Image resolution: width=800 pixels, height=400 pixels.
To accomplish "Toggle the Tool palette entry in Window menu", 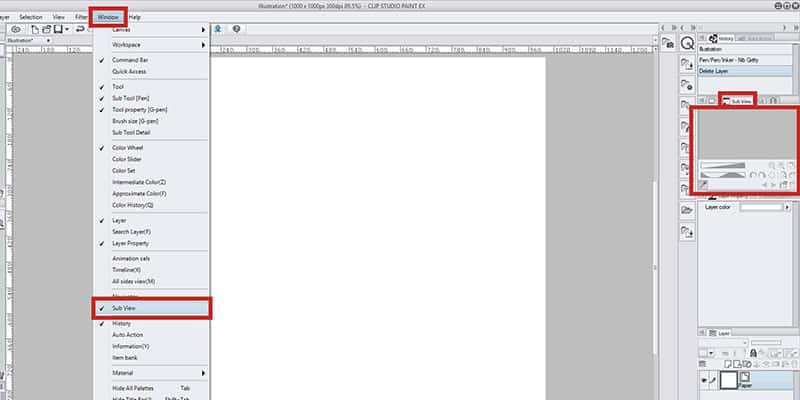I will click(x=151, y=87).
